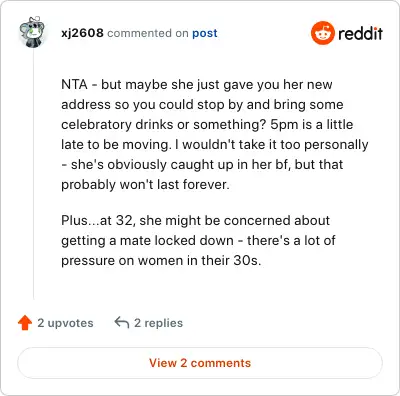Click the reddit wordmark text

(x=360, y=33)
